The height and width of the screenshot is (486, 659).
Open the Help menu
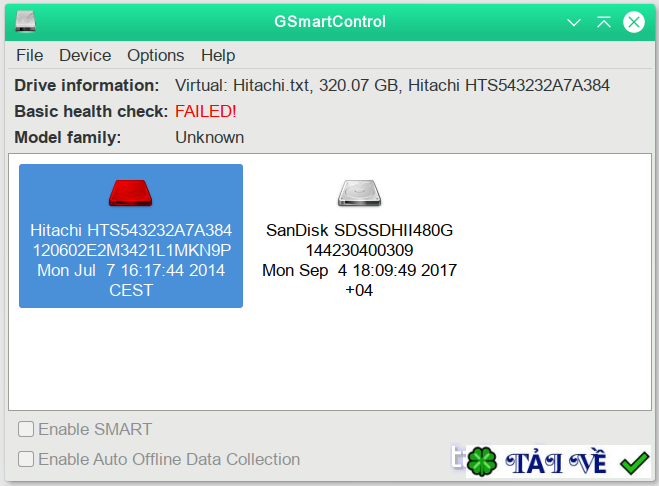pos(218,55)
